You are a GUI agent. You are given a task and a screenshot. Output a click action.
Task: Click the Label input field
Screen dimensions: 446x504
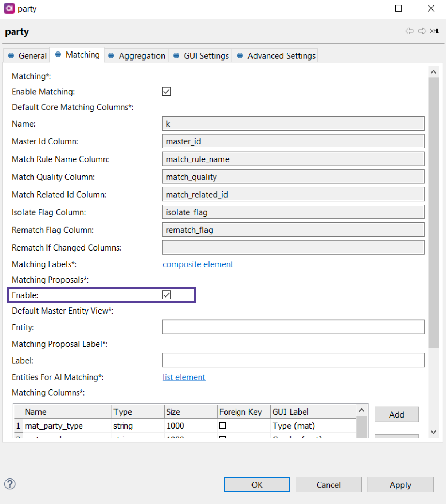coord(293,360)
